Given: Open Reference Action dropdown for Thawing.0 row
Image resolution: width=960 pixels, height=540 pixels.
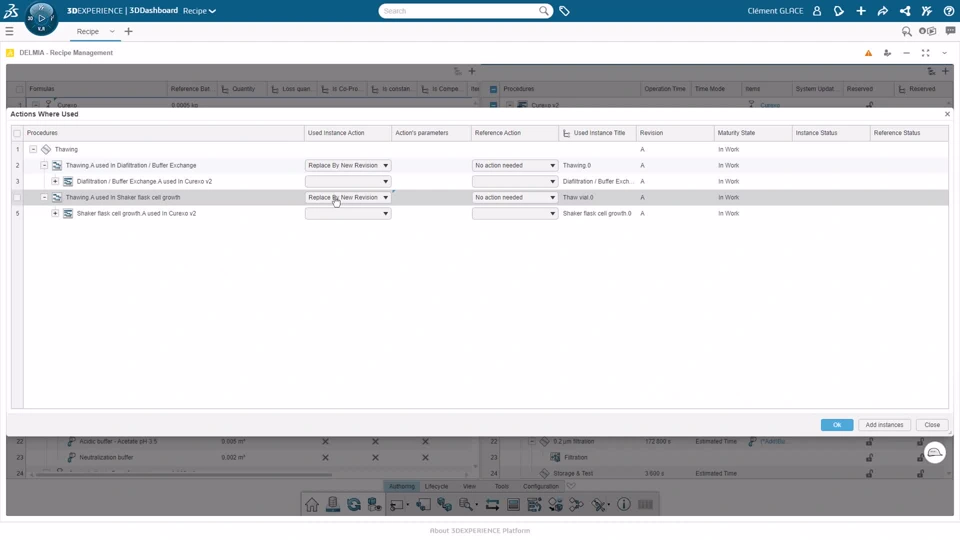Looking at the screenshot, I should tap(514, 165).
